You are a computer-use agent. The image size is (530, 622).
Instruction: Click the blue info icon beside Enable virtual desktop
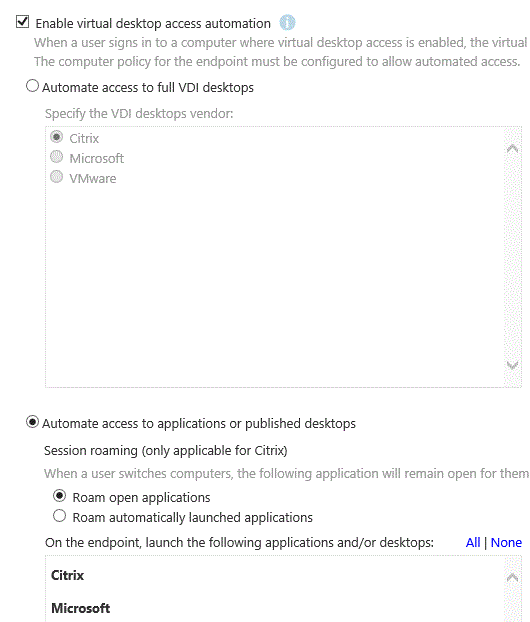tap(287, 23)
